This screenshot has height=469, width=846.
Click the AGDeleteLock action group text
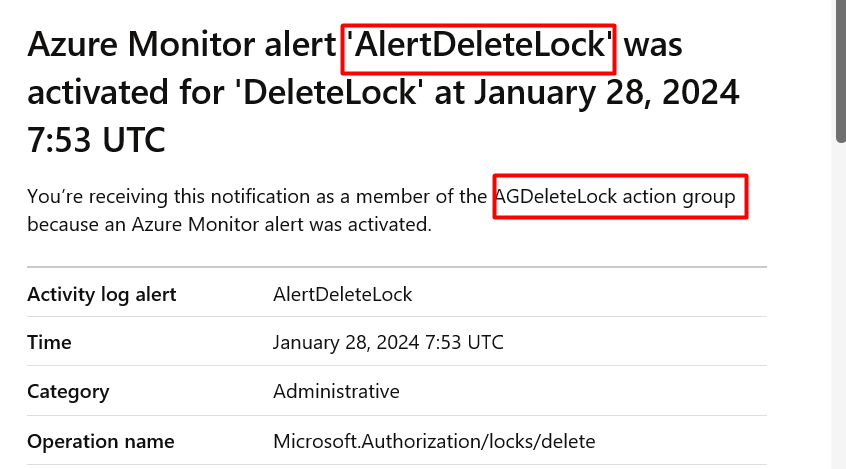[615, 196]
